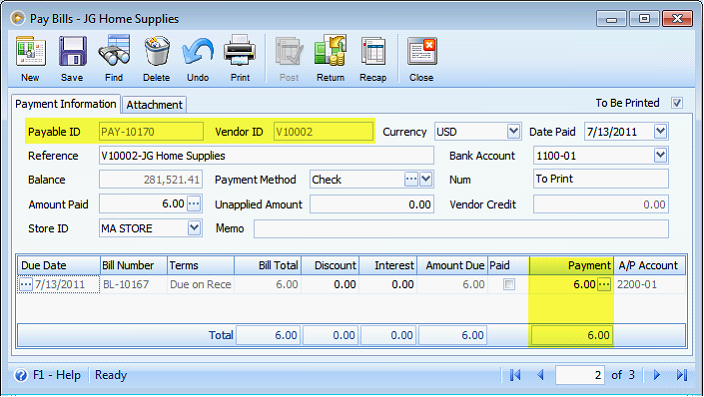Maximize the Pay Bills window
This screenshot has width=704, height=397.
point(644,19)
